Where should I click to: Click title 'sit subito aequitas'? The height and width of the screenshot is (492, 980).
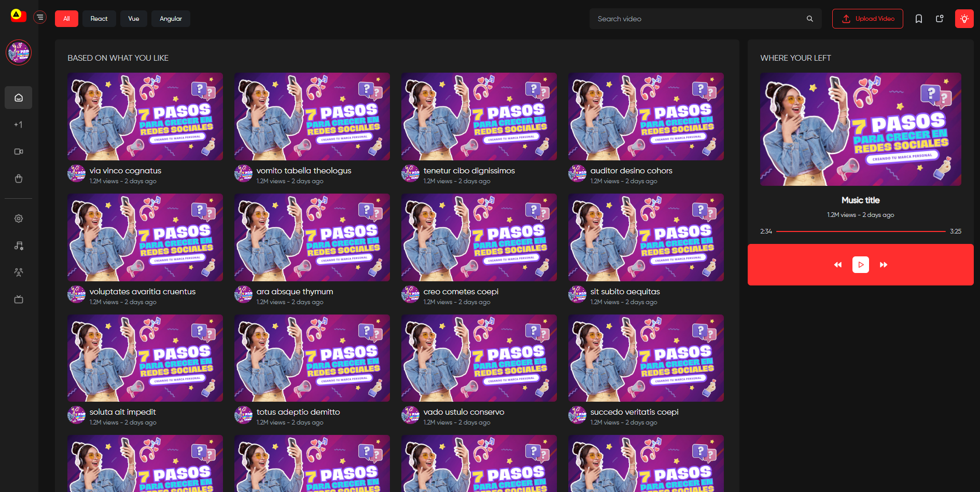click(x=625, y=292)
